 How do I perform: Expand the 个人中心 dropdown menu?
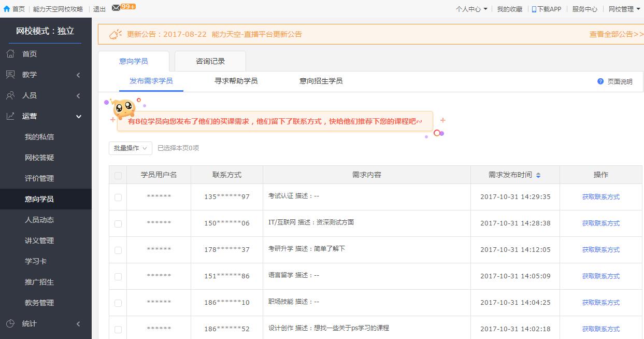point(471,9)
